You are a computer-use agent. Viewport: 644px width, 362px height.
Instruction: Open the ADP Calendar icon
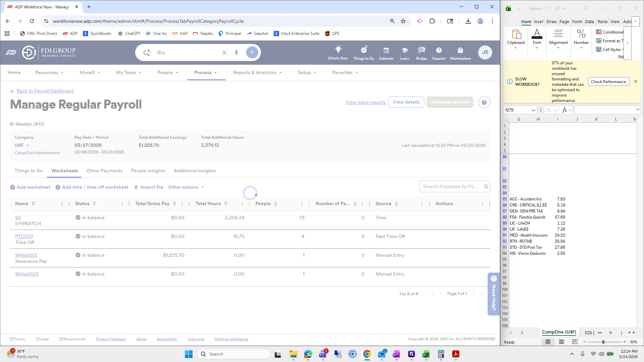click(386, 50)
